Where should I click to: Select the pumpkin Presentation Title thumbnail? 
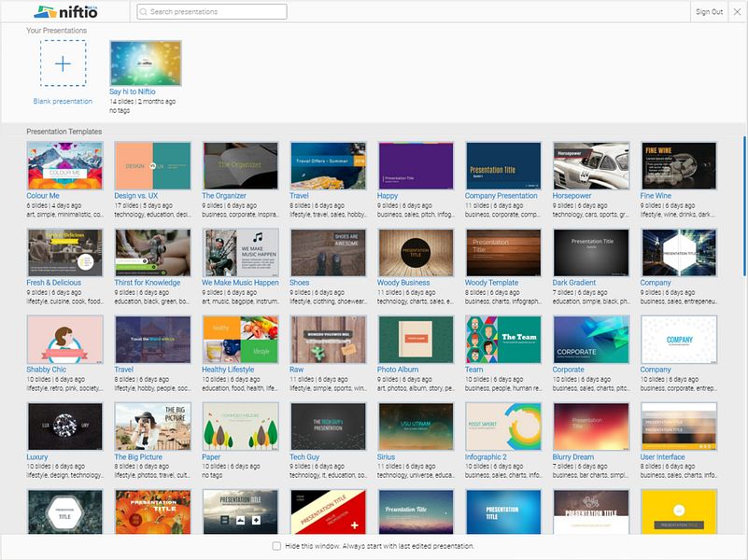(x=152, y=511)
